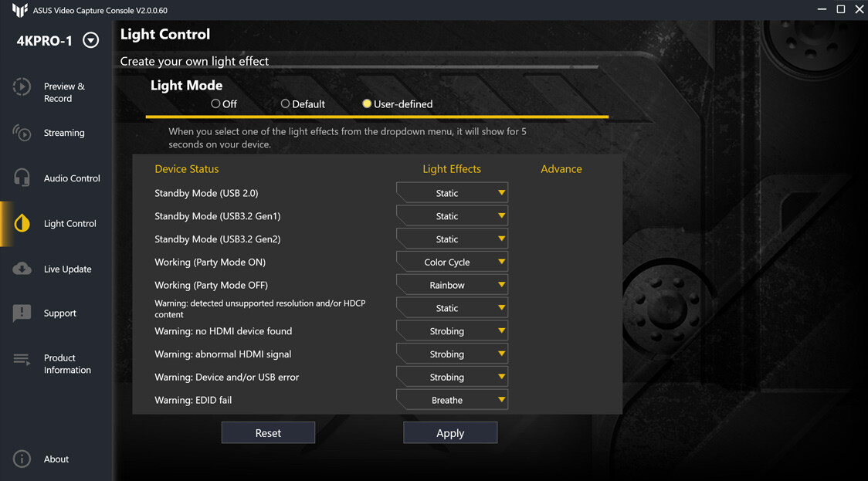Image resolution: width=868 pixels, height=481 pixels.
Task: Click the Light Mode heading
Action: pyautogui.click(x=187, y=85)
